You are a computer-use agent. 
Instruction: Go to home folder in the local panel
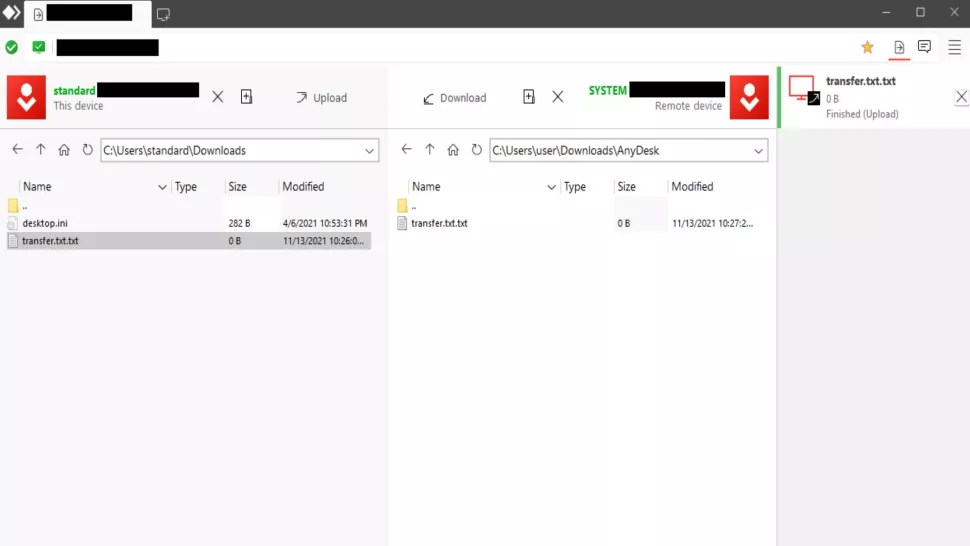(x=64, y=150)
